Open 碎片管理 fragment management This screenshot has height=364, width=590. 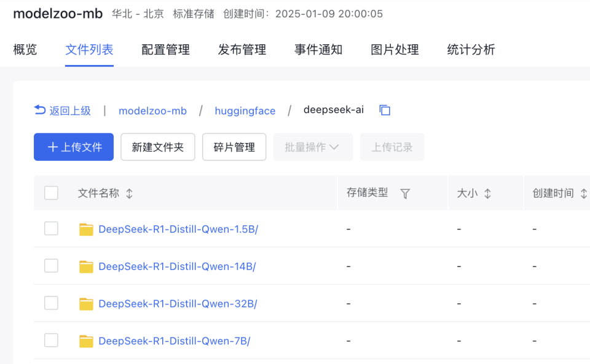point(234,147)
